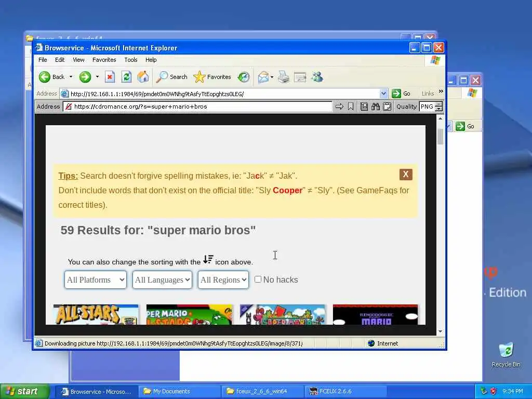This screenshot has height=399, width=532.
Task: Click the Quality PNG value field
Action: [x=427, y=107]
